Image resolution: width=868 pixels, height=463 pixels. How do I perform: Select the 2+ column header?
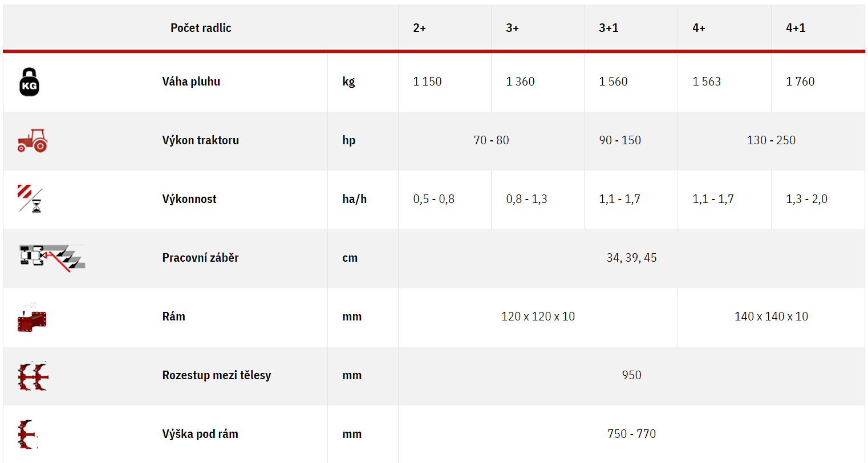pos(420,28)
